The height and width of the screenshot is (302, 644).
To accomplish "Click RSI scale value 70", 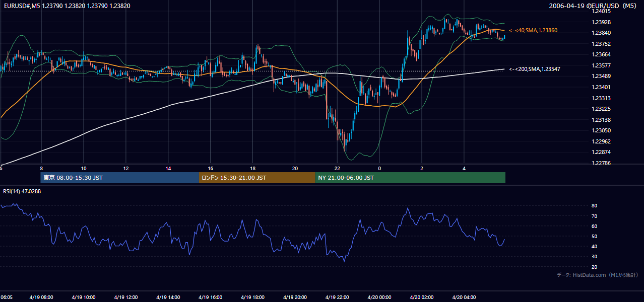I will 595,216.
